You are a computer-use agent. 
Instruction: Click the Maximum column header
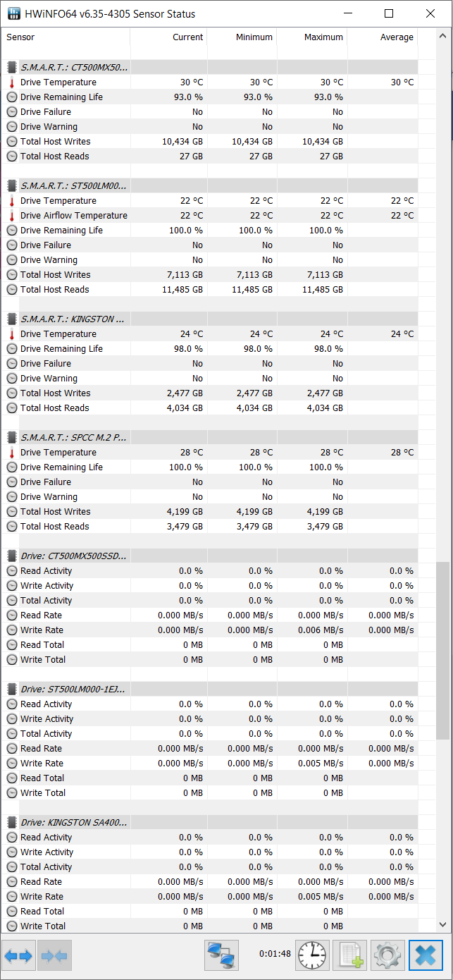point(313,37)
